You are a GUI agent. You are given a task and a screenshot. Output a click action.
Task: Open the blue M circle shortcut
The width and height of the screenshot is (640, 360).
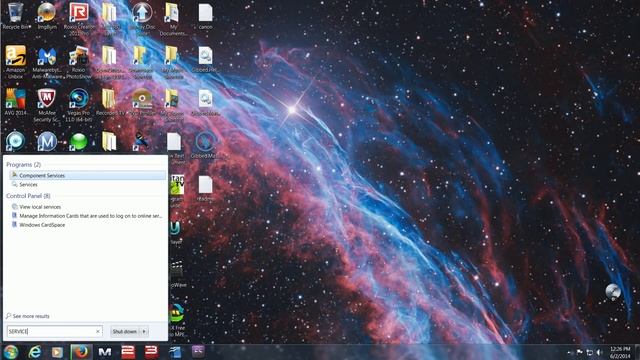(47, 142)
